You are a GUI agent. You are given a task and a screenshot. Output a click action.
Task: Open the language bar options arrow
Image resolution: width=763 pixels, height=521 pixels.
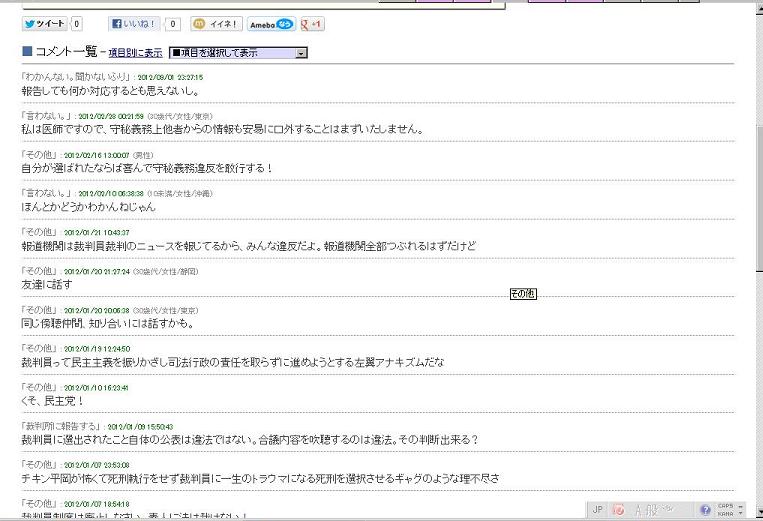pos(741,513)
